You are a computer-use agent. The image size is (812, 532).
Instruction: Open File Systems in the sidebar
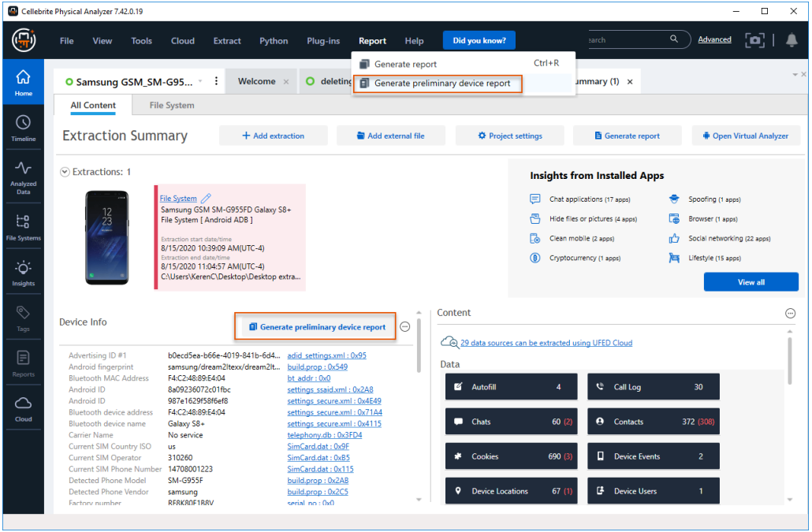(24, 227)
